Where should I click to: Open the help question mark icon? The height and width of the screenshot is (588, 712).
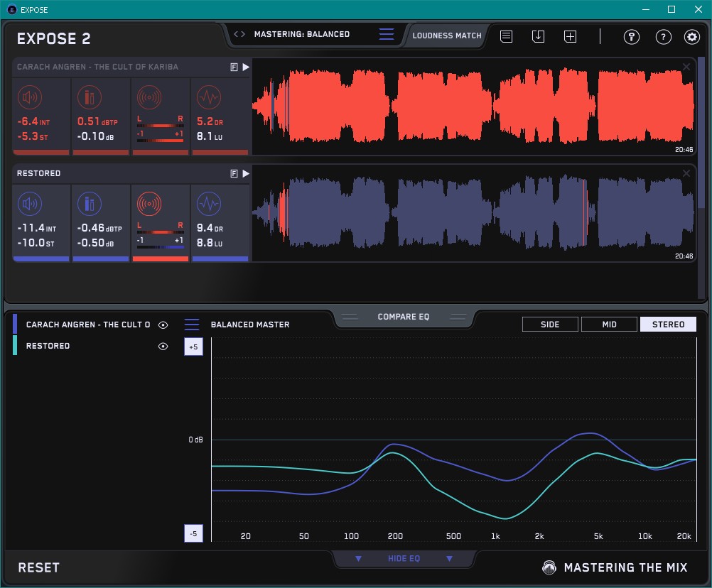coord(663,37)
